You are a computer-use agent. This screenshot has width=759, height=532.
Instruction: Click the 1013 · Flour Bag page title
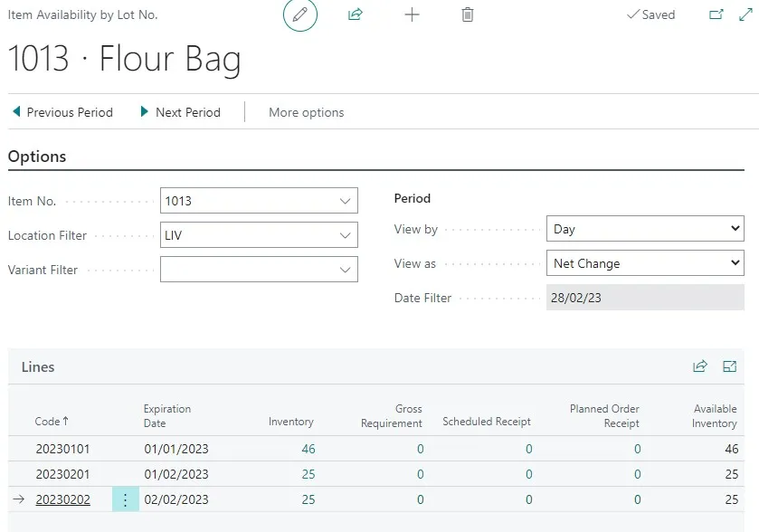coord(125,59)
